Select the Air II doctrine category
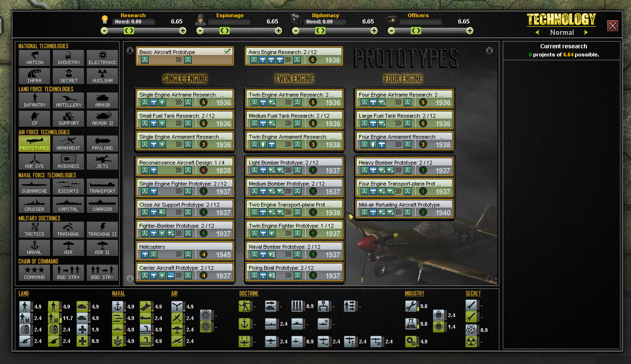The image size is (631, 364). coord(102,248)
